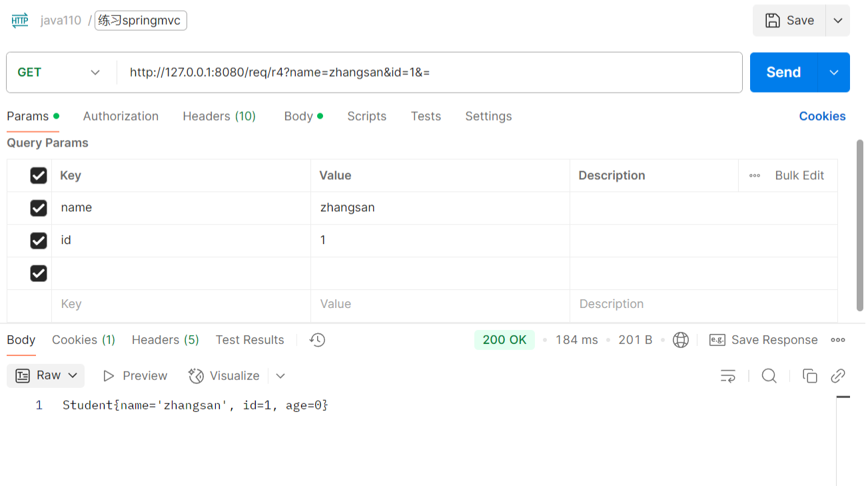Screen dimensions: 868x486
Task: Switch to the Headers (10) request tab
Action: 219,116
